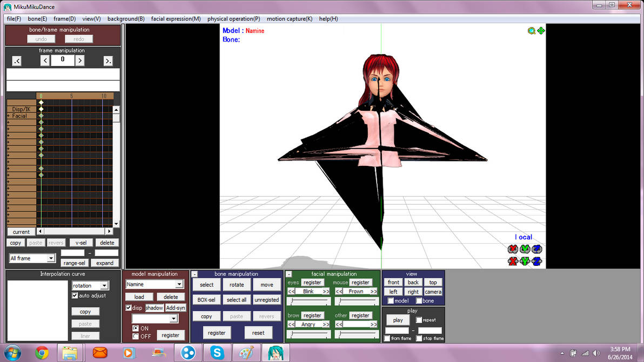Open the facial expression(M) menu
644x362 pixels.
click(x=176, y=19)
